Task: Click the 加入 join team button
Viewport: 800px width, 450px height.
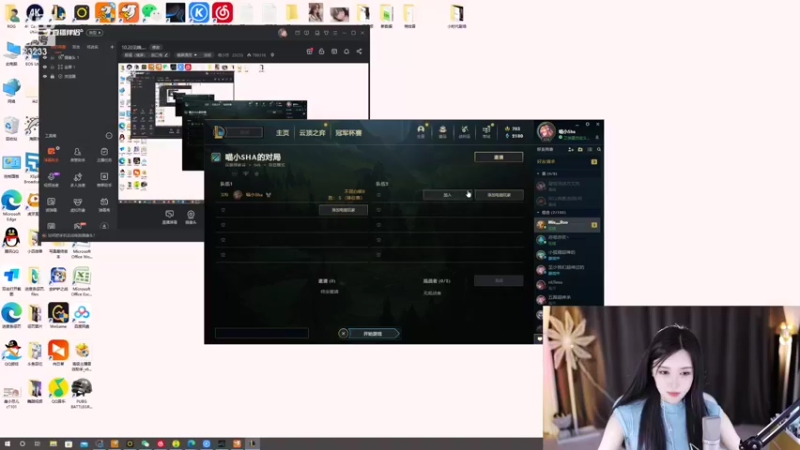Action: (x=447, y=194)
